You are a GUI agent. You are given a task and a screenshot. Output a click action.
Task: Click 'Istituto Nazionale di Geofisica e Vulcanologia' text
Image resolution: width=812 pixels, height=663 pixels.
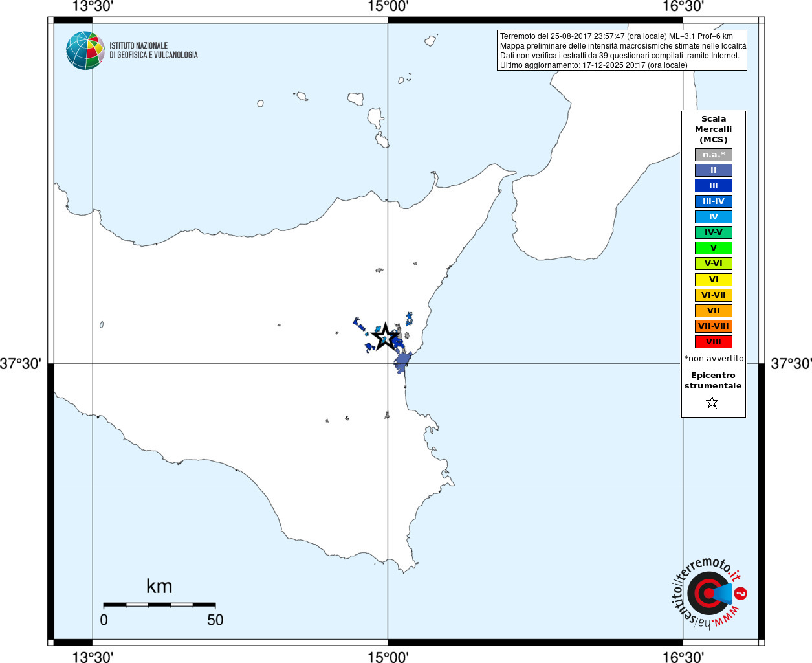(153, 51)
